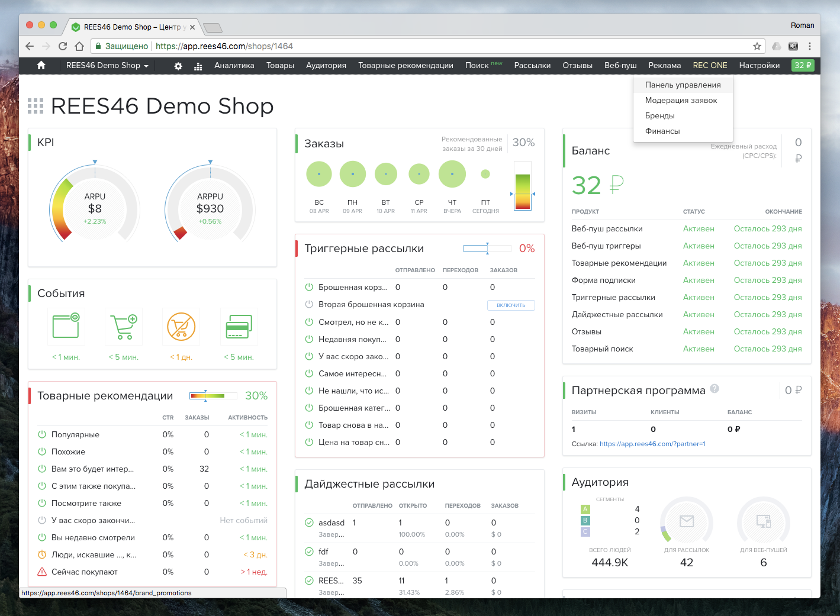Screen dimensions: 840x616
Task: Click the home icon in navbar
Action: pos(41,66)
